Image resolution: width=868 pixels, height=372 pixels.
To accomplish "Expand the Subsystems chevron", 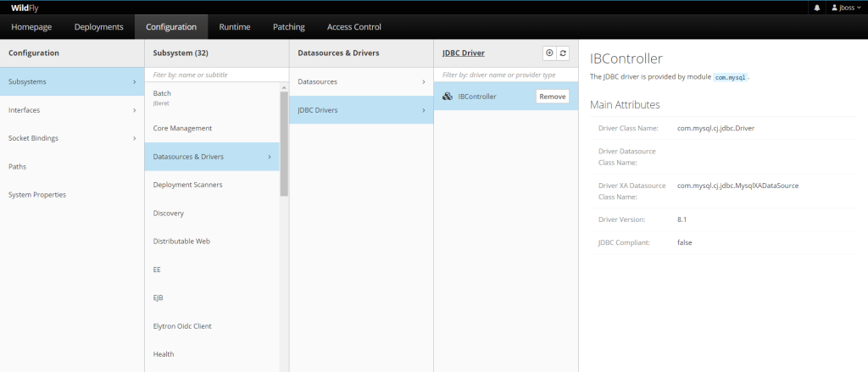I will [x=135, y=81].
